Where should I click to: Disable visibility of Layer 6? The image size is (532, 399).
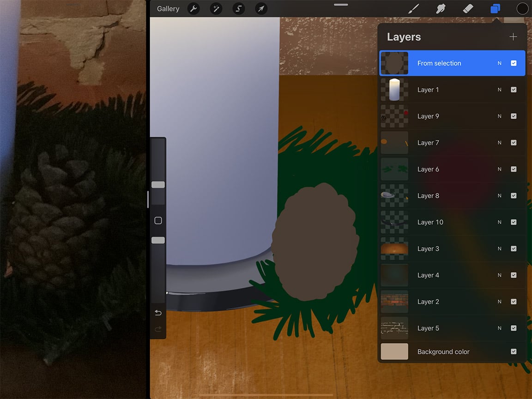coord(514,169)
